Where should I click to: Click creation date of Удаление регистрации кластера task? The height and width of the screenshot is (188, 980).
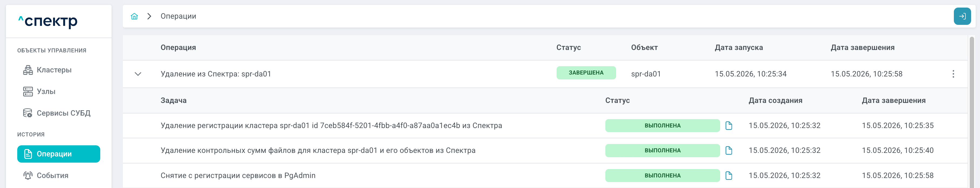pos(784,126)
